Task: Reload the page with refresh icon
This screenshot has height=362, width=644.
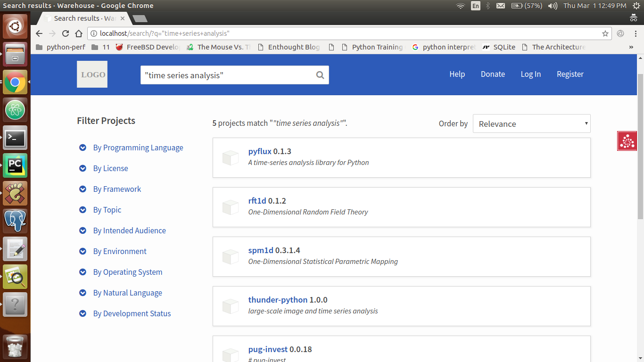Action: click(66, 33)
